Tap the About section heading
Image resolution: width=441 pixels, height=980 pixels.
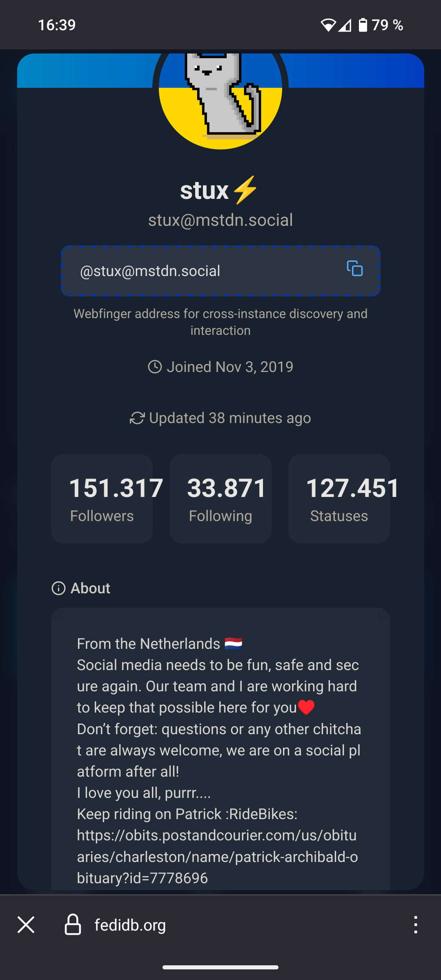point(90,588)
